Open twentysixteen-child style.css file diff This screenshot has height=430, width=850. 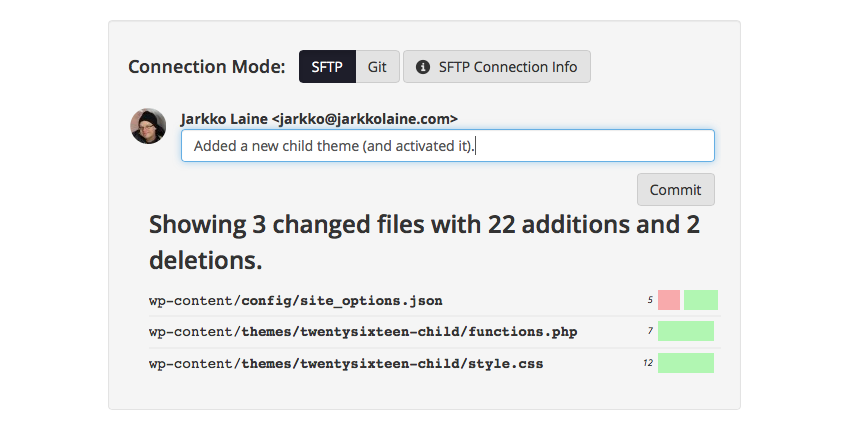coord(346,363)
